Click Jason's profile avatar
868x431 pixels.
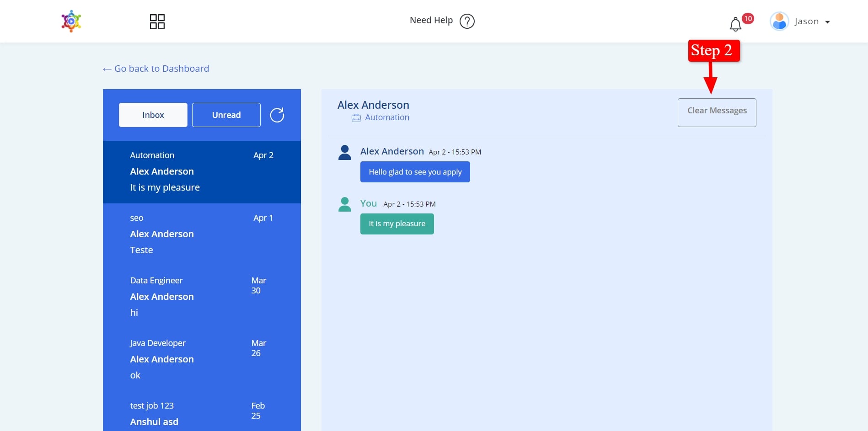point(779,21)
